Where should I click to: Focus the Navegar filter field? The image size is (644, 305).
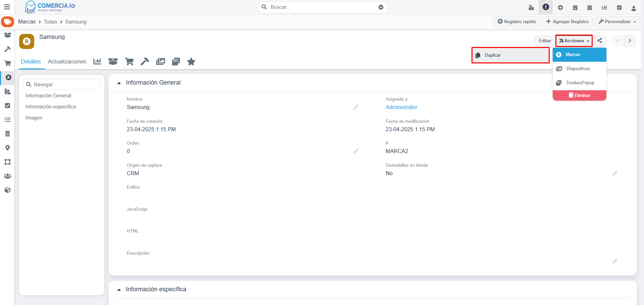point(62,84)
